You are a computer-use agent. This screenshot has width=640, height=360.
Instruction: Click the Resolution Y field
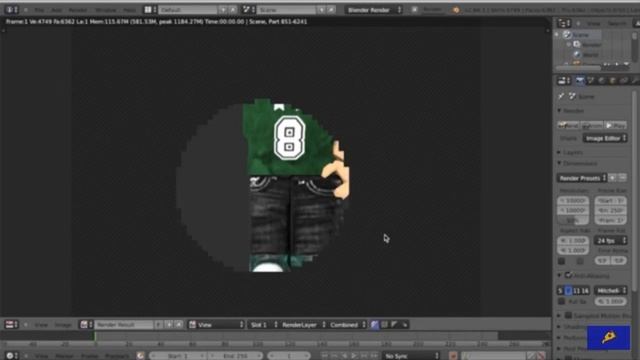tap(573, 210)
